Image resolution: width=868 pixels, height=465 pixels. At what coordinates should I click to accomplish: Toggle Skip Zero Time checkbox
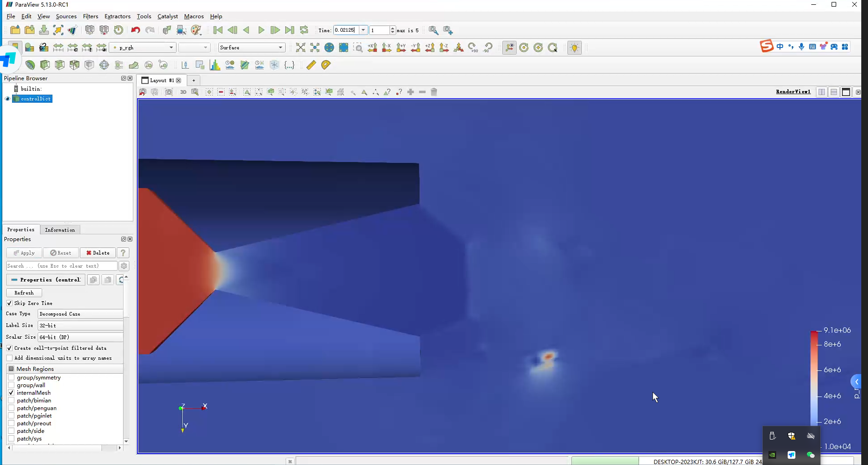(x=9, y=303)
